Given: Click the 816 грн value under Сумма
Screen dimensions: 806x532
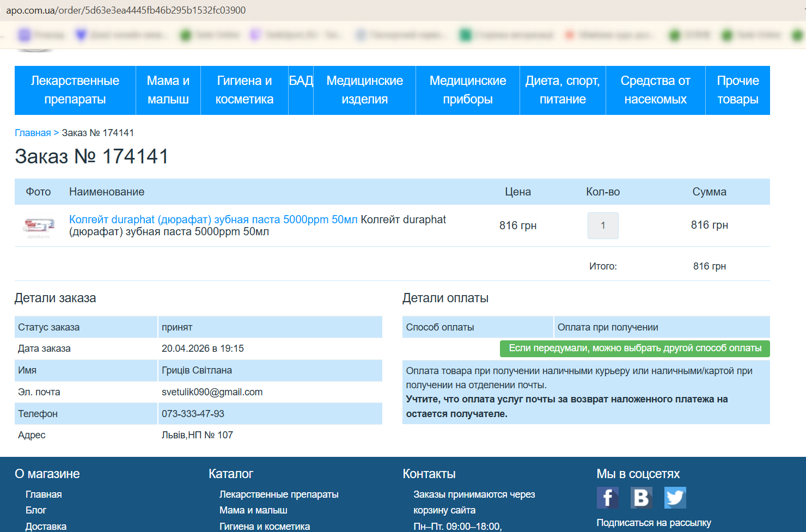Looking at the screenshot, I should pos(710,225).
